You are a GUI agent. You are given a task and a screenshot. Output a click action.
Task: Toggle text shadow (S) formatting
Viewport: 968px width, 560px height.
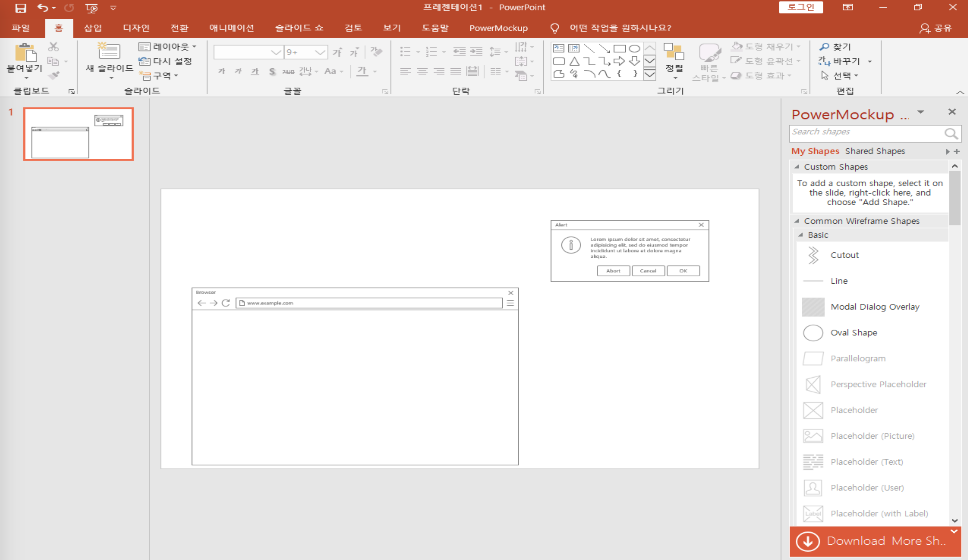pos(272,71)
